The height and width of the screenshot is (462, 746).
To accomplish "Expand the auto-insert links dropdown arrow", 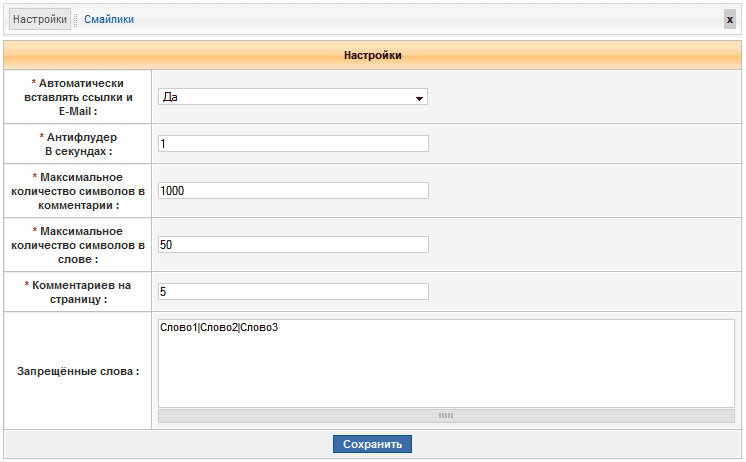I will pos(420,98).
